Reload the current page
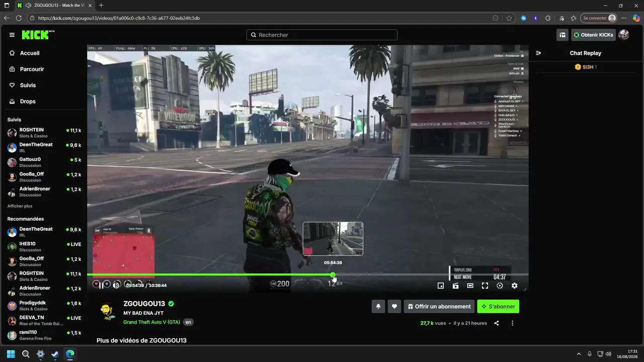644x362 pixels. [x=19, y=18]
